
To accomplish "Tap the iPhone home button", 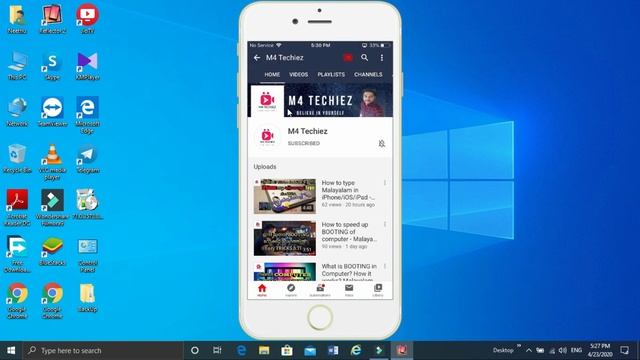I will (x=320, y=318).
